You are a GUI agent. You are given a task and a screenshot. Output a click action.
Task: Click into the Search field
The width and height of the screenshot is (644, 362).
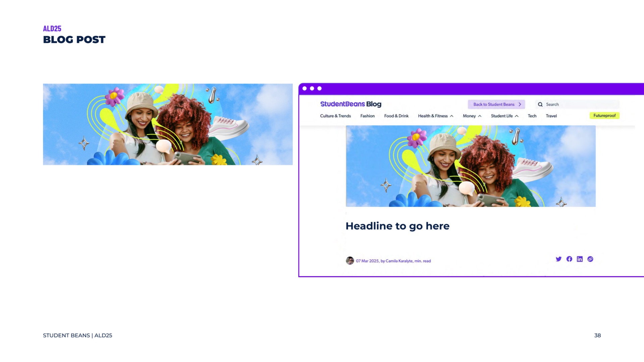(x=580, y=105)
